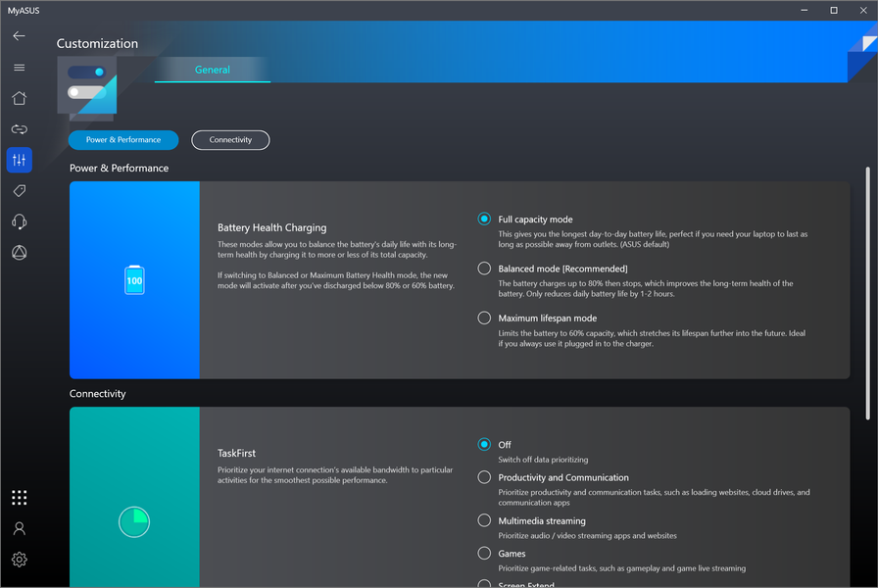878x588 pixels.
Task: Select Games priority option
Action: click(x=484, y=554)
